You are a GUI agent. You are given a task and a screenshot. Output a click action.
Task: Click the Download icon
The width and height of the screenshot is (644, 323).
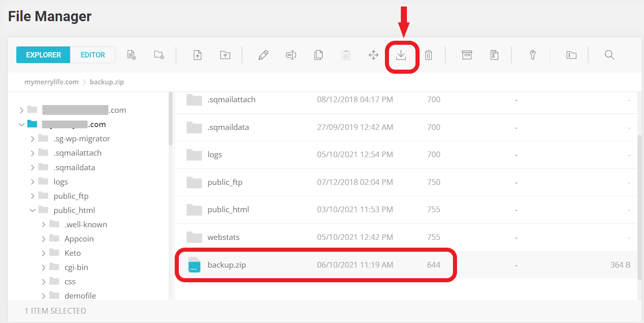[401, 55]
